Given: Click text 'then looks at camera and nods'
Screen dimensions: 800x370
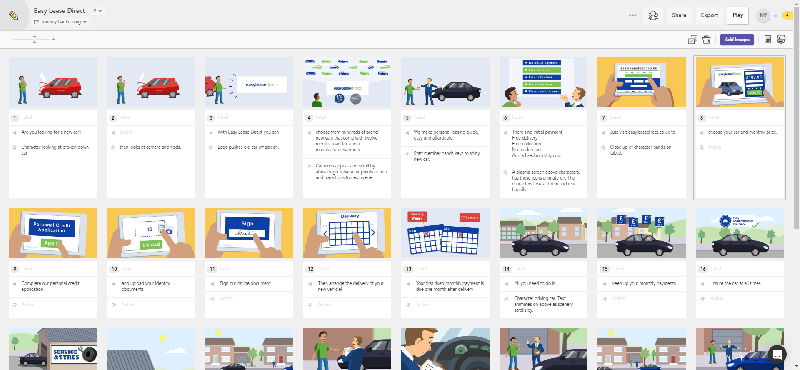Looking at the screenshot, I should [151, 147].
